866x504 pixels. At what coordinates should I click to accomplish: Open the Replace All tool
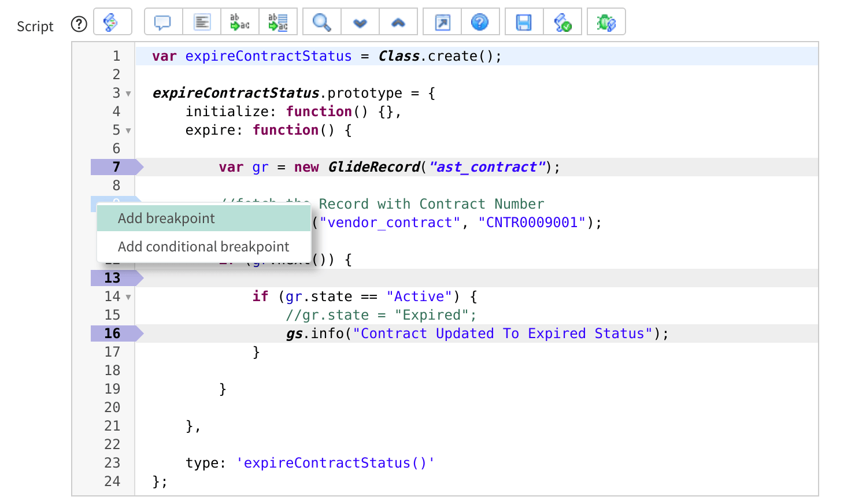tap(279, 21)
